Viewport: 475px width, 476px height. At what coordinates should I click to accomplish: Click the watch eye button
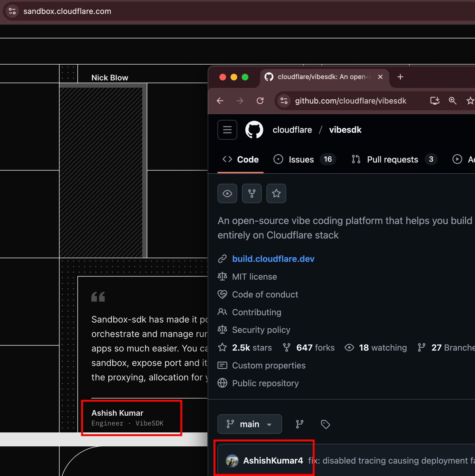(227, 194)
